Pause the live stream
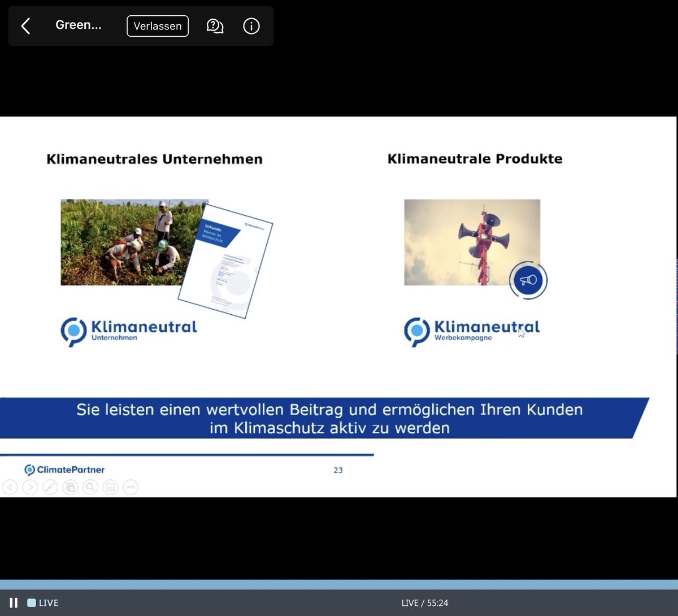The height and width of the screenshot is (616, 678). click(x=14, y=603)
